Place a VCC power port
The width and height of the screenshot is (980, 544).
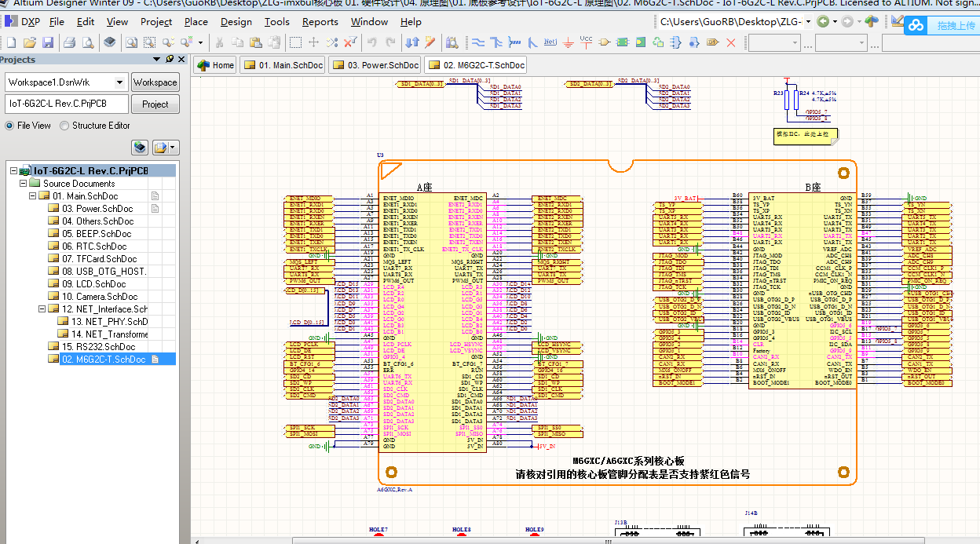(586, 42)
